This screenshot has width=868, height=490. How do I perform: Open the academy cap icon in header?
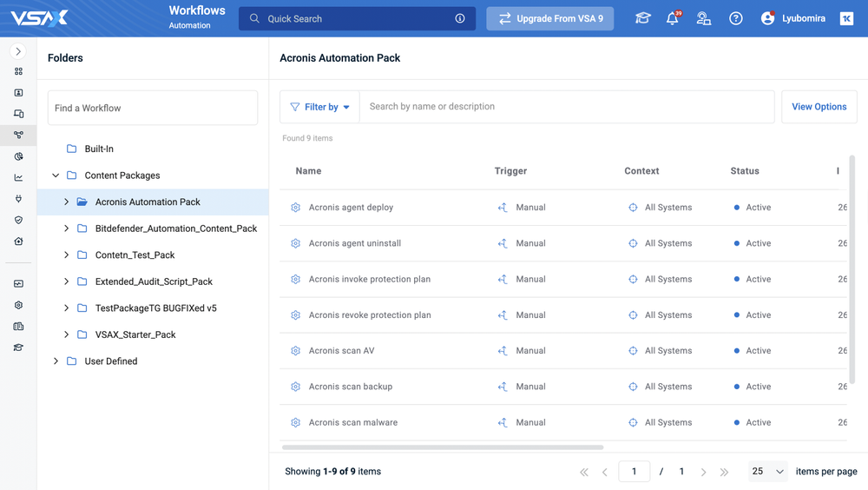point(642,18)
